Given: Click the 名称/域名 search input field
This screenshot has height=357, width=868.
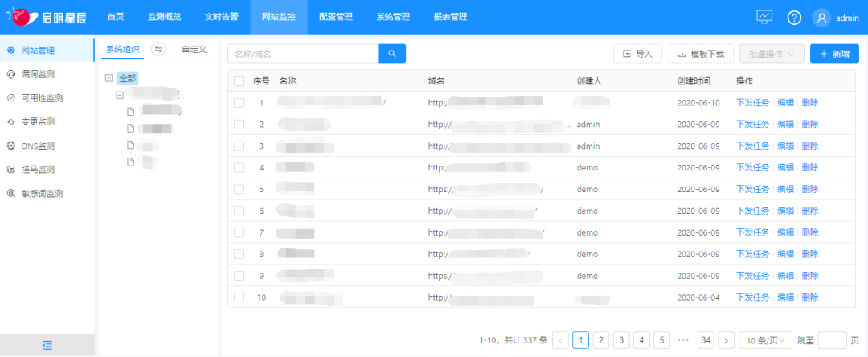Looking at the screenshot, I should (304, 54).
